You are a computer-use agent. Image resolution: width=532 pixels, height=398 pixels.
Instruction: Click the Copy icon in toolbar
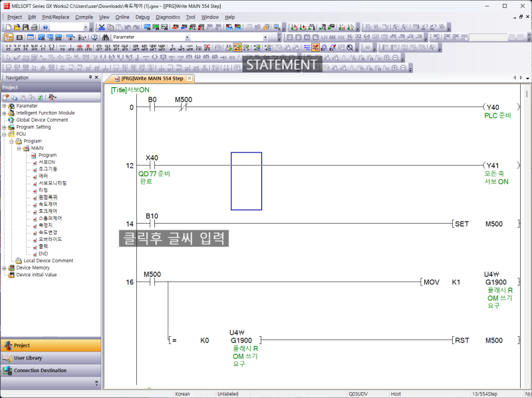point(110,27)
